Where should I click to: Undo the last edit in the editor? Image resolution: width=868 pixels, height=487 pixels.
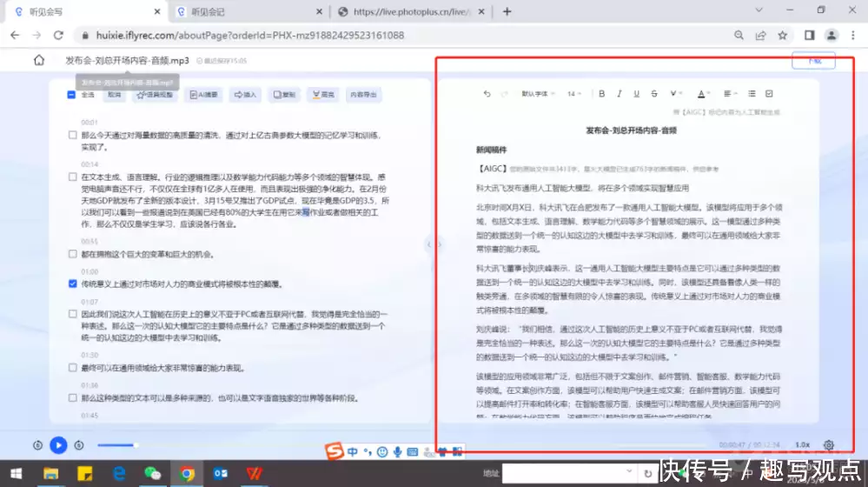coord(487,94)
